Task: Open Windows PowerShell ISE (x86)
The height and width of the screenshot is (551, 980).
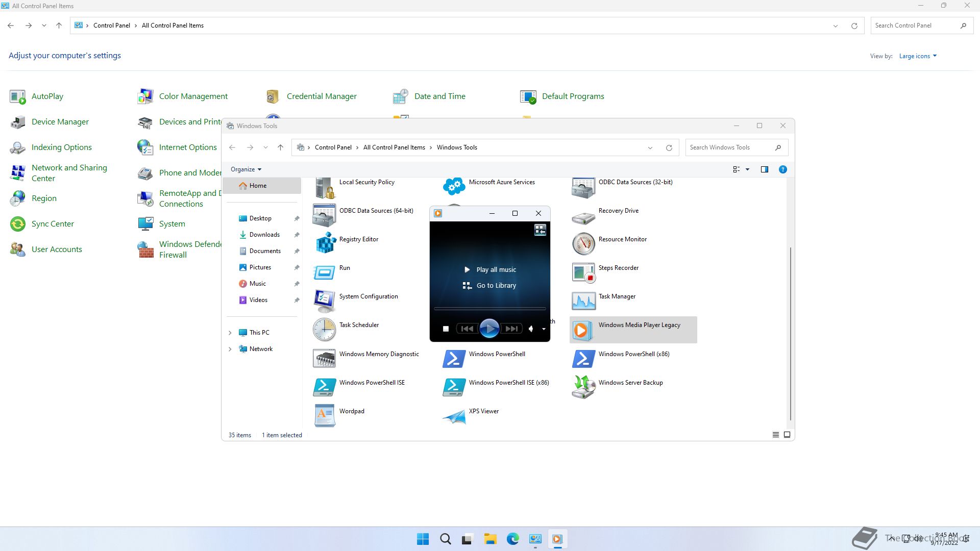Action: (496, 386)
